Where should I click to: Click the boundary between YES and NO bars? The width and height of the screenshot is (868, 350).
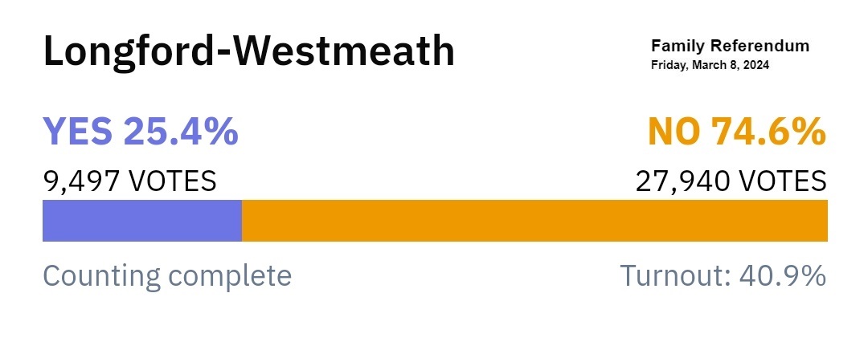[x=242, y=221]
